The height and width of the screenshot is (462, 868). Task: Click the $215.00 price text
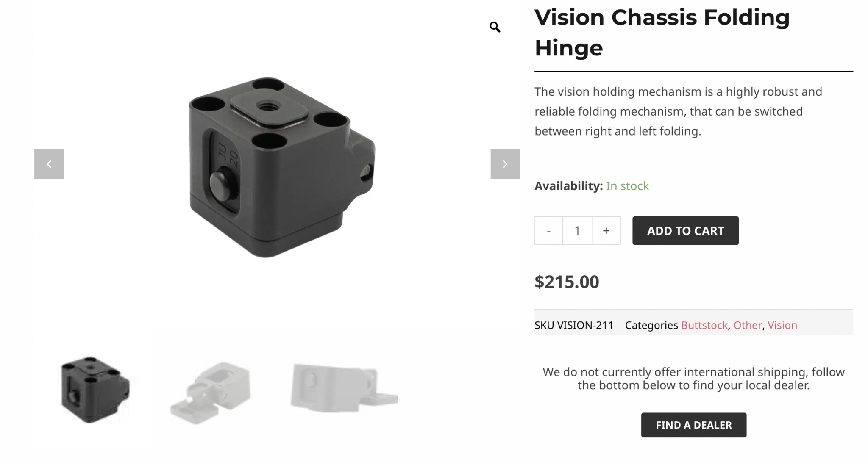pyautogui.click(x=567, y=282)
